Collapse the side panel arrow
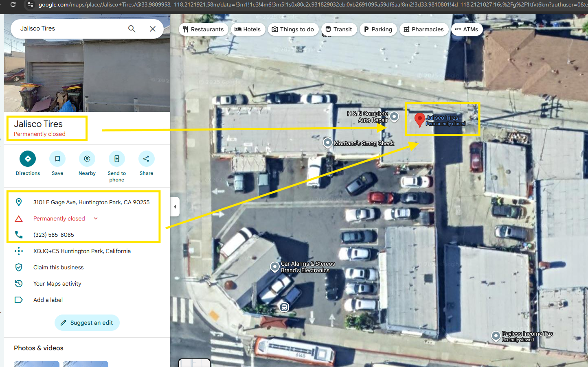 175,207
